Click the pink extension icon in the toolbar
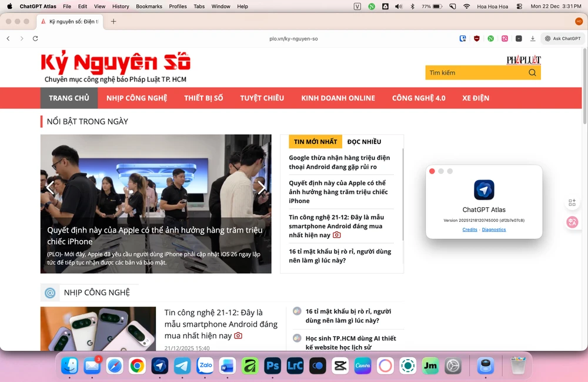The height and width of the screenshot is (382, 588). click(505, 38)
